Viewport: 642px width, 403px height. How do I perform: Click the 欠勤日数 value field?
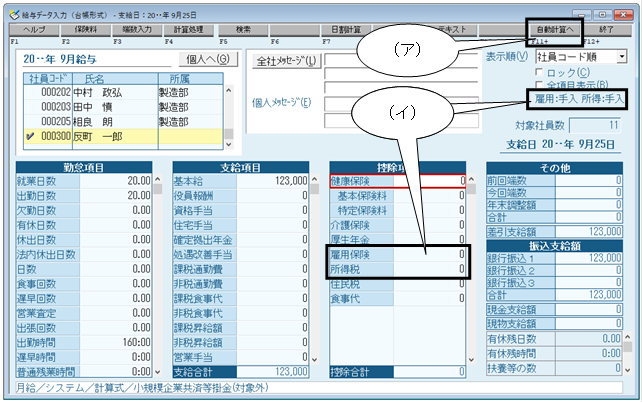116,211
